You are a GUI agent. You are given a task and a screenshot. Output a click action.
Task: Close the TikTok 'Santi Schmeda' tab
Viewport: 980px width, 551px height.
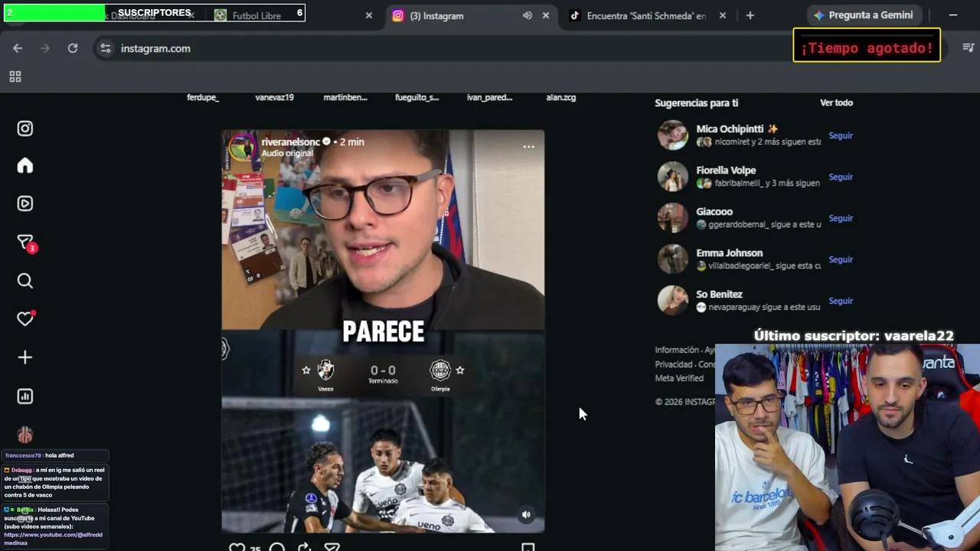[723, 15]
